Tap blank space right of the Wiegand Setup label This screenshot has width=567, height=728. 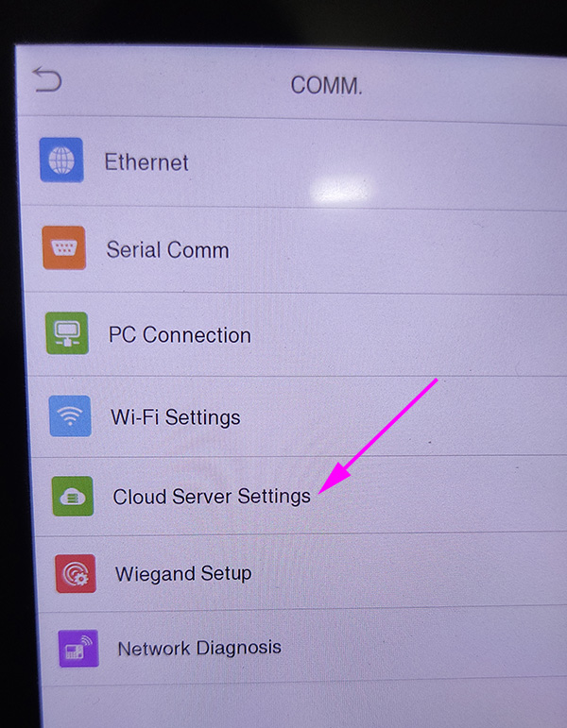point(409,572)
